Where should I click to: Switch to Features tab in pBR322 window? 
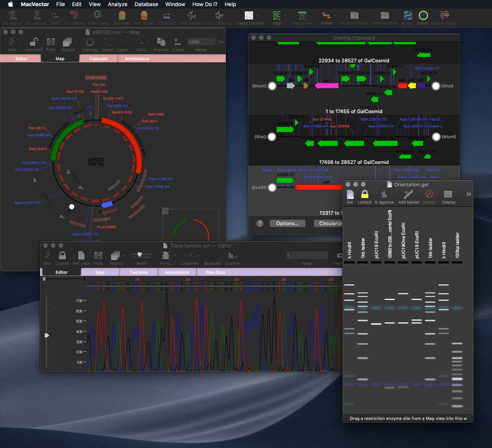(x=99, y=59)
